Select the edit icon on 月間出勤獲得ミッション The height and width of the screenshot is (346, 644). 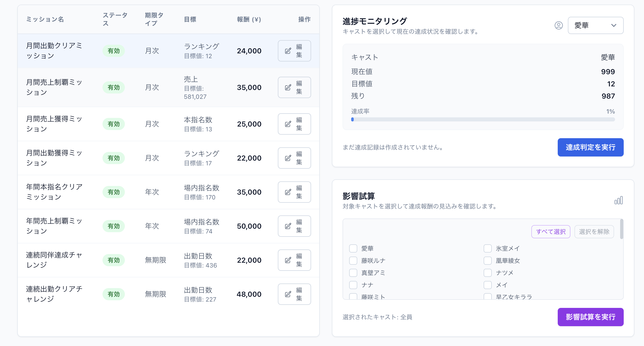click(x=287, y=158)
